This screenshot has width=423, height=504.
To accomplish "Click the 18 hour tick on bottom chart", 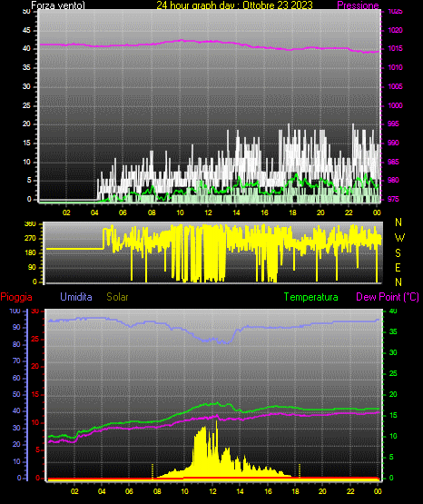I will pyautogui.click(x=296, y=491).
